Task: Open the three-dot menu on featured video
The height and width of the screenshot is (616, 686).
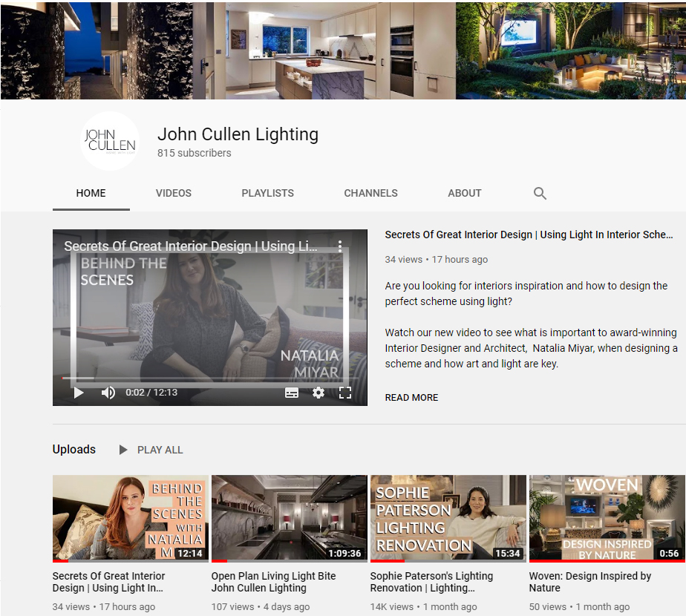Action: tap(340, 246)
